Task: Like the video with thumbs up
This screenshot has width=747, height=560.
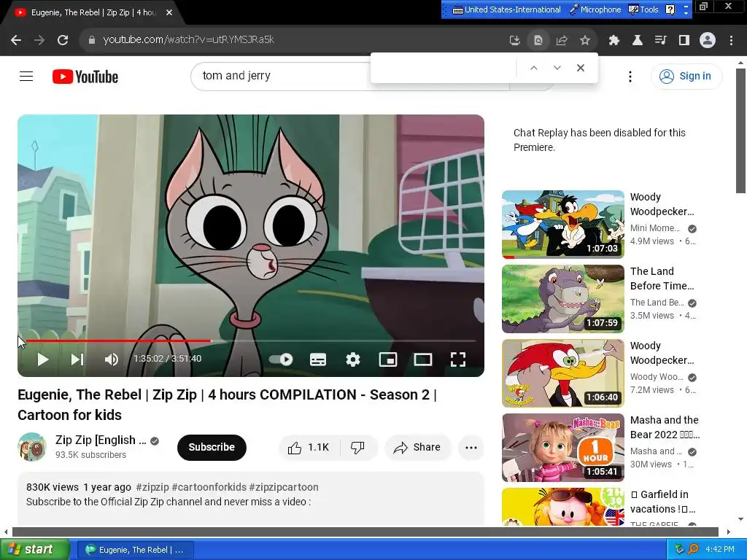Action: [309, 447]
